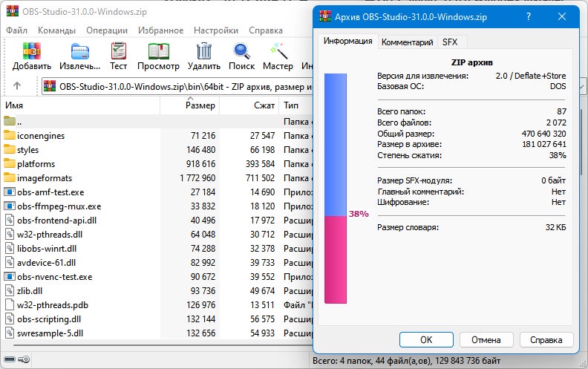
Task: Select the swresample-5.dll file
Action: (50, 333)
